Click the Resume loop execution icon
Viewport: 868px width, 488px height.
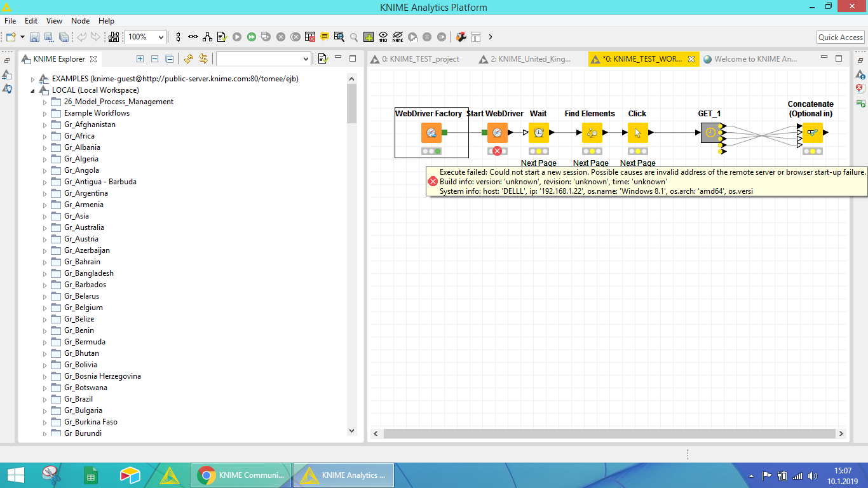point(442,37)
